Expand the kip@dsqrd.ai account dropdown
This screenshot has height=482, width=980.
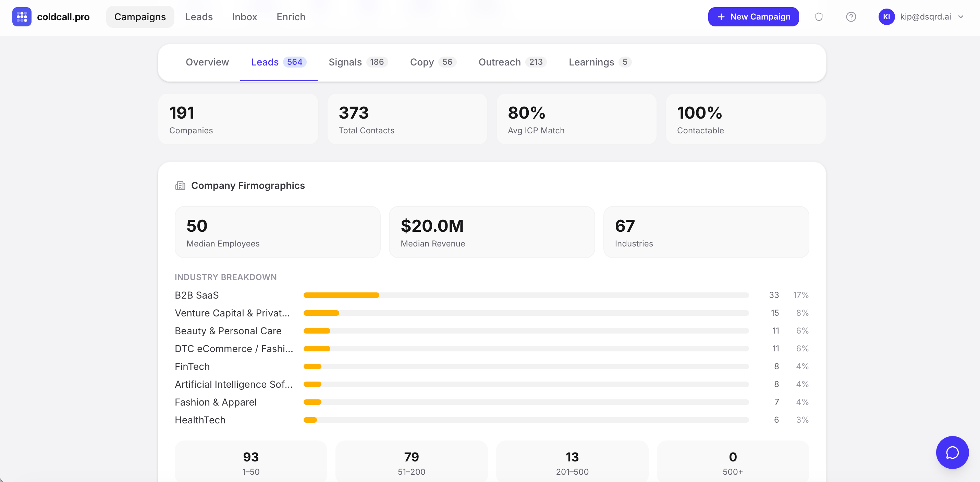pyautogui.click(x=961, y=17)
